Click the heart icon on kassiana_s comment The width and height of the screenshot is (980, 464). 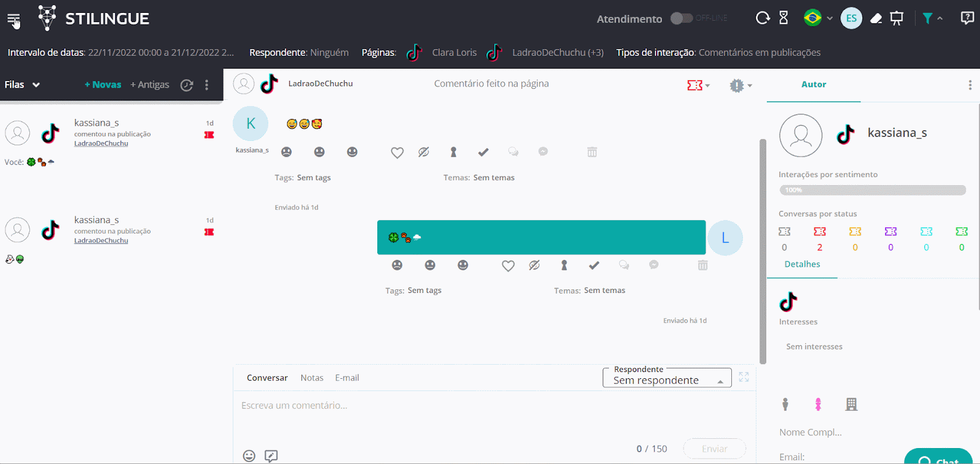point(397,153)
